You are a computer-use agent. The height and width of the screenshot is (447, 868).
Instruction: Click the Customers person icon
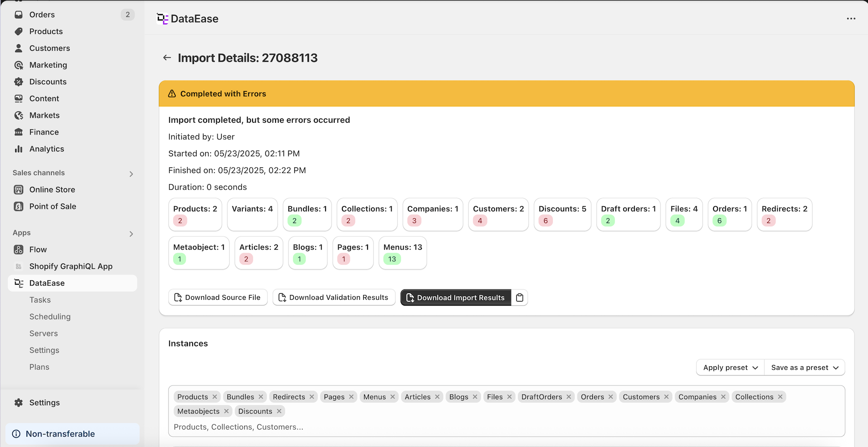[x=19, y=48]
